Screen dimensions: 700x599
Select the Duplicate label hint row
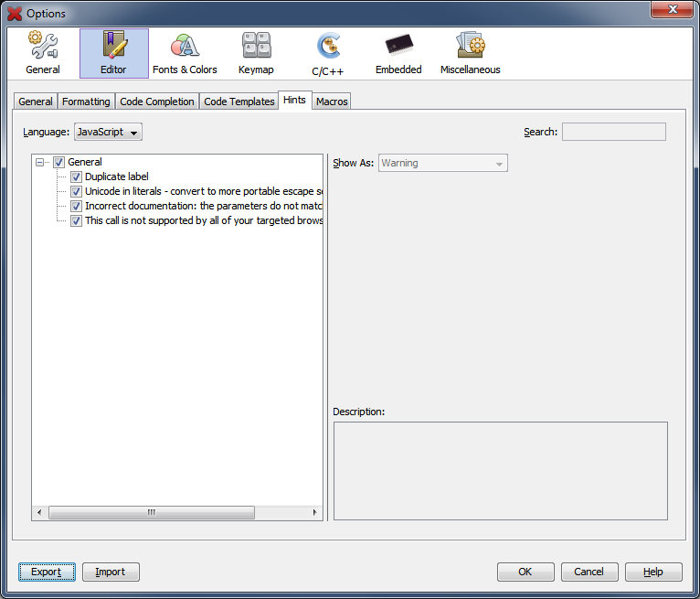pos(117,176)
